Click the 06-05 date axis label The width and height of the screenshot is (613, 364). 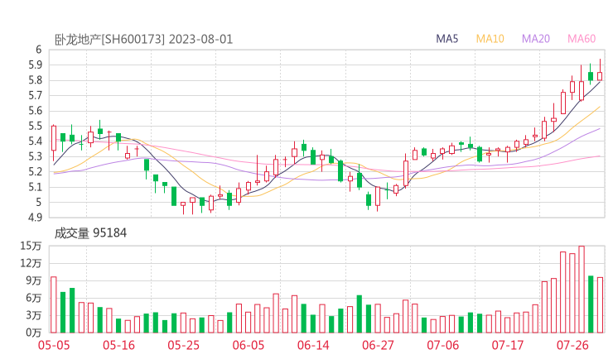[x=249, y=345]
